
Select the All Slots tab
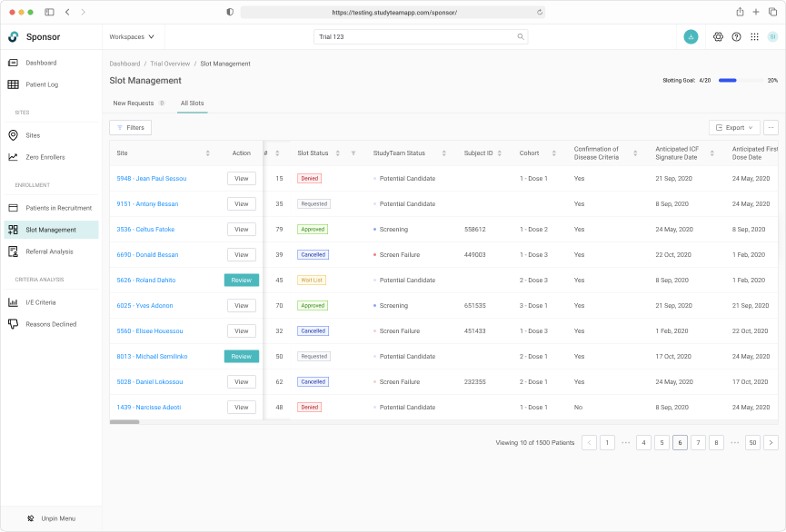click(193, 103)
